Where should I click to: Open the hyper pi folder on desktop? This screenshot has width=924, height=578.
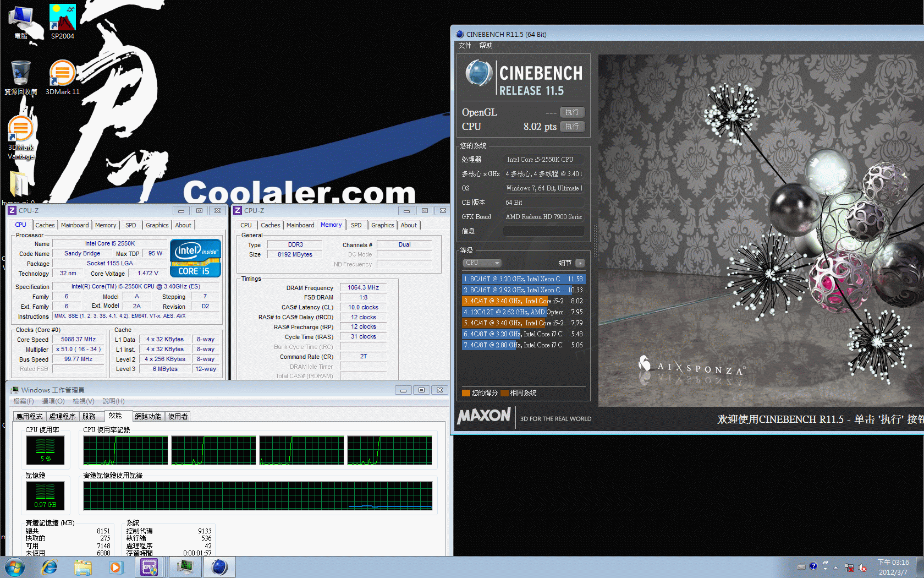[x=19, y=187]
